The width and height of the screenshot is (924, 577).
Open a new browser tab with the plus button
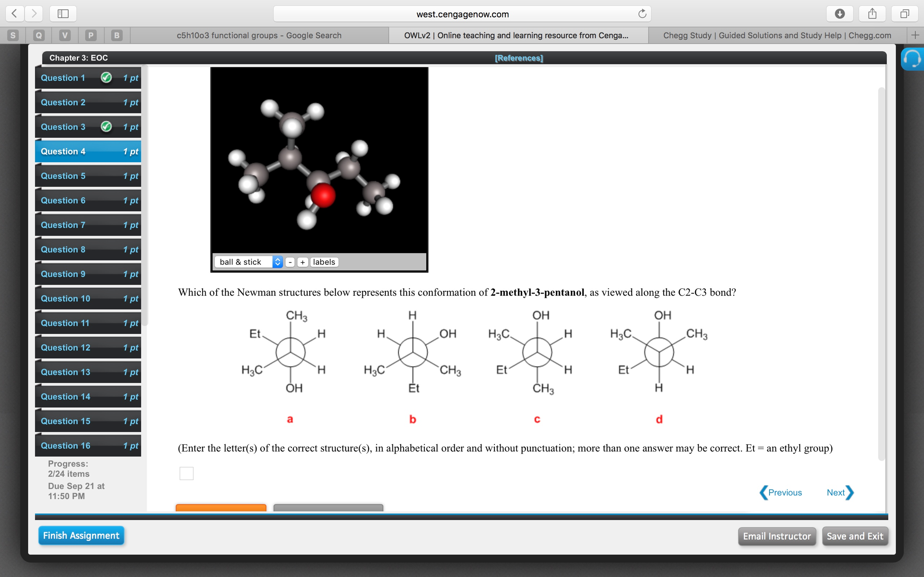[915, 35]
